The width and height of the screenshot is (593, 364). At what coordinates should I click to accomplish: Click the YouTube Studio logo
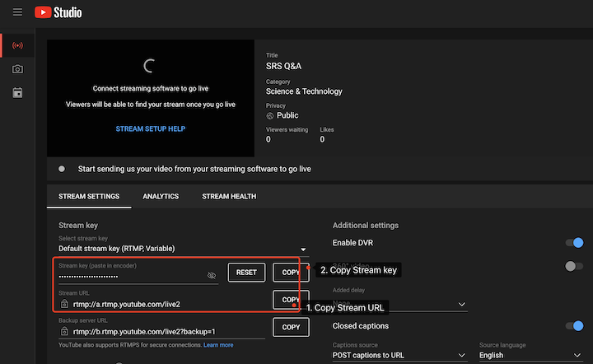click(58, 12)
